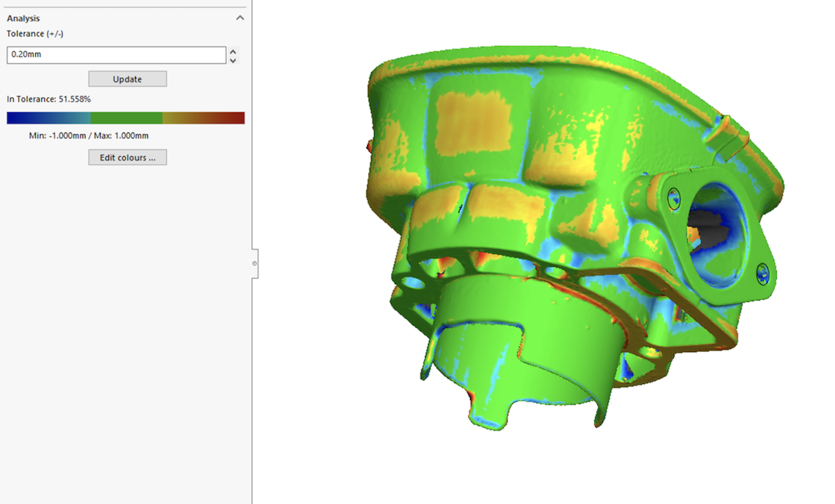Screen dimensions: 835x504
Task: Click the Min / Max range label
Action: point(88,135)
